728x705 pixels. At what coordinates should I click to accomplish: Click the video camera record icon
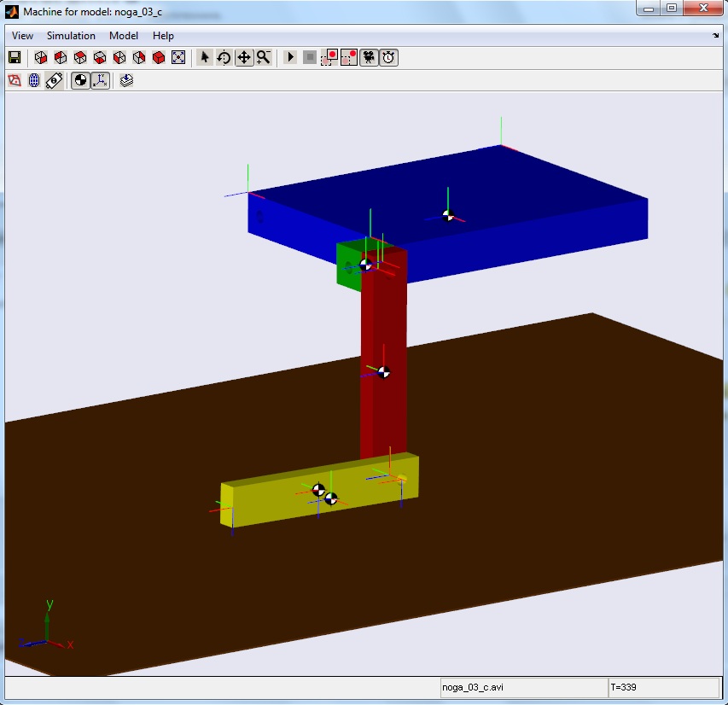(x=370, y=57)
